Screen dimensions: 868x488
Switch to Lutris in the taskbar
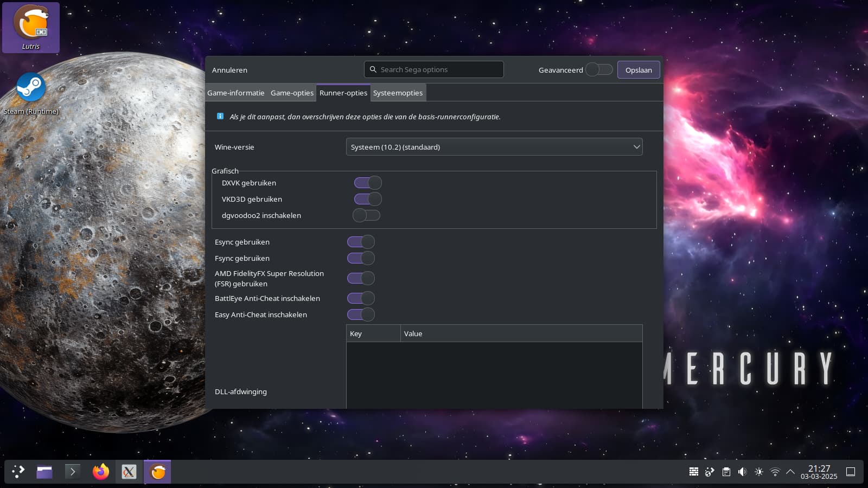pyautogui.click(x=158, y=472)
